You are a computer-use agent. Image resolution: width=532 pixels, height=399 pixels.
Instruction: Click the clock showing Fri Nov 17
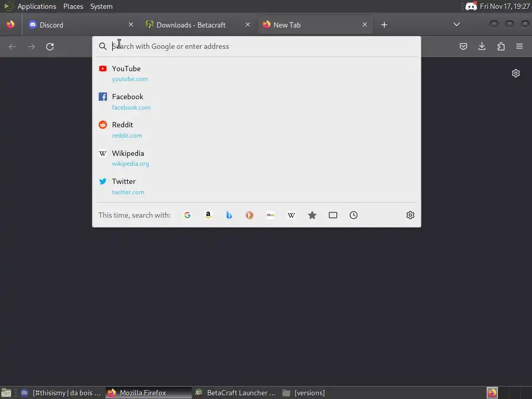coord(505,6)
